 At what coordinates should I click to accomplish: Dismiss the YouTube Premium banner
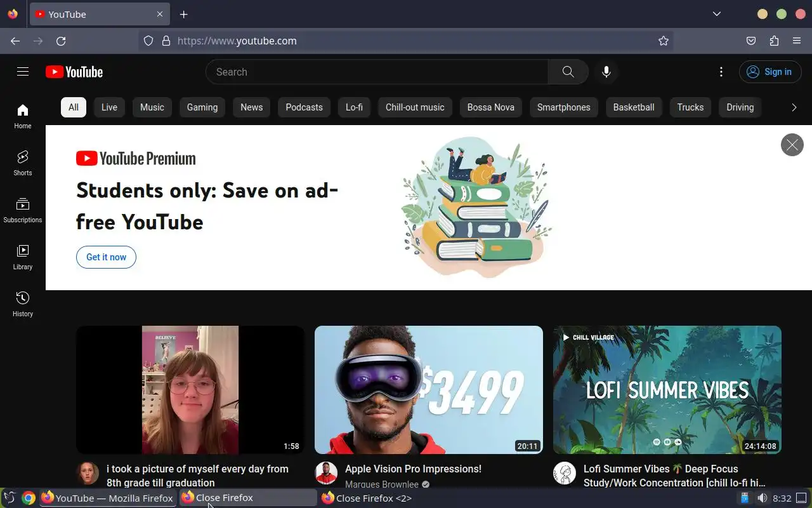(x=792, y=145)
